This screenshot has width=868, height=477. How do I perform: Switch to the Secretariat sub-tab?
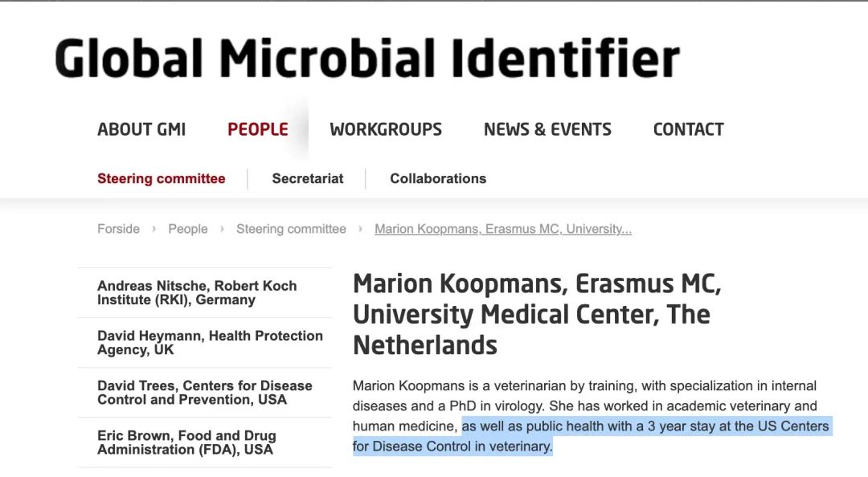coord(308,178)
